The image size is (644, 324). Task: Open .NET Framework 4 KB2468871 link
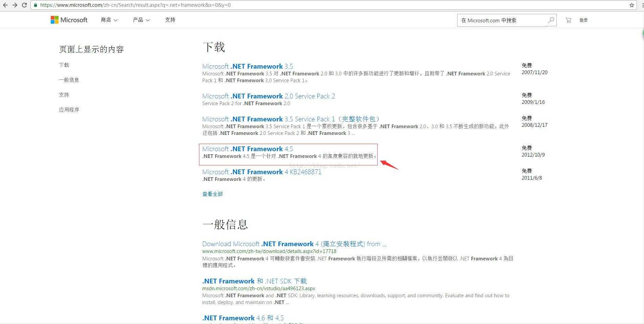[x=262, y=172]
